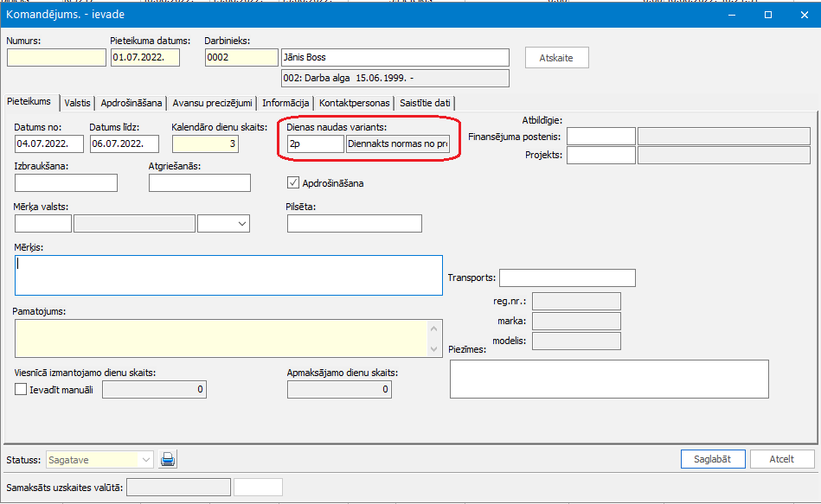Click the Pieteikuma datums field
This screenshot has height=504, width=821.
pos(145,58)
